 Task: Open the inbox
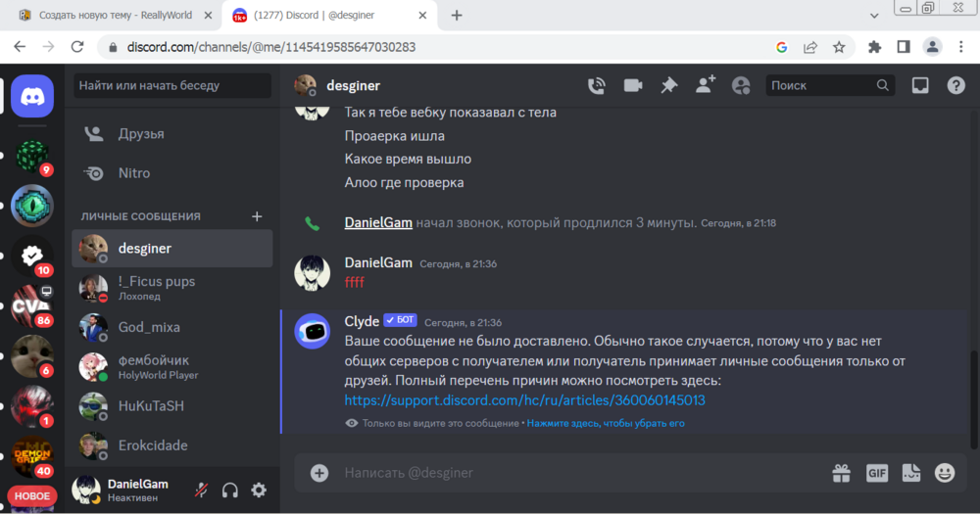pyautogui.click(x=920, y=85)
